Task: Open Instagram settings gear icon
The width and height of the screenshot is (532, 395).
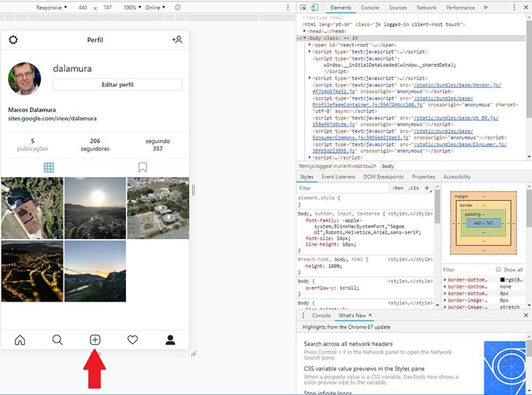Action: pos(12,40)
